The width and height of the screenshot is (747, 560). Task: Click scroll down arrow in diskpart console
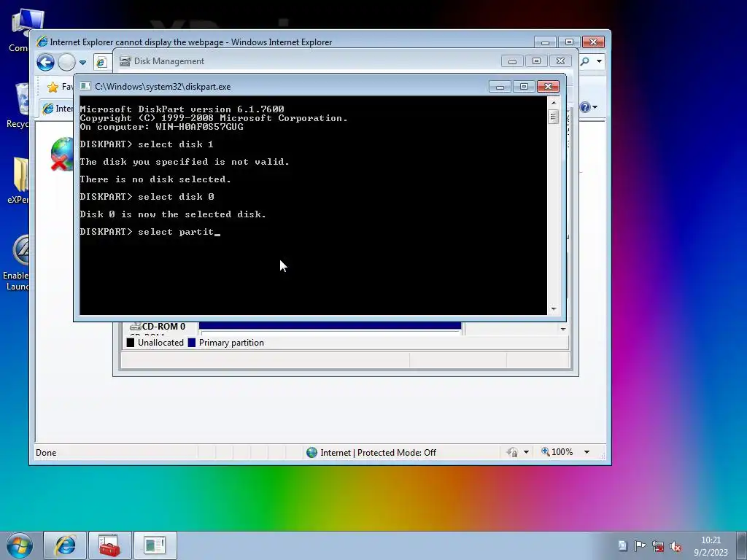click(553, 309)
